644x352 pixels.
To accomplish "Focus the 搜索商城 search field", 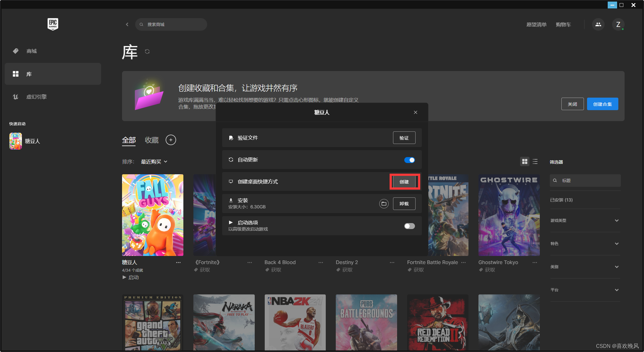I will (x=171, y=24).
